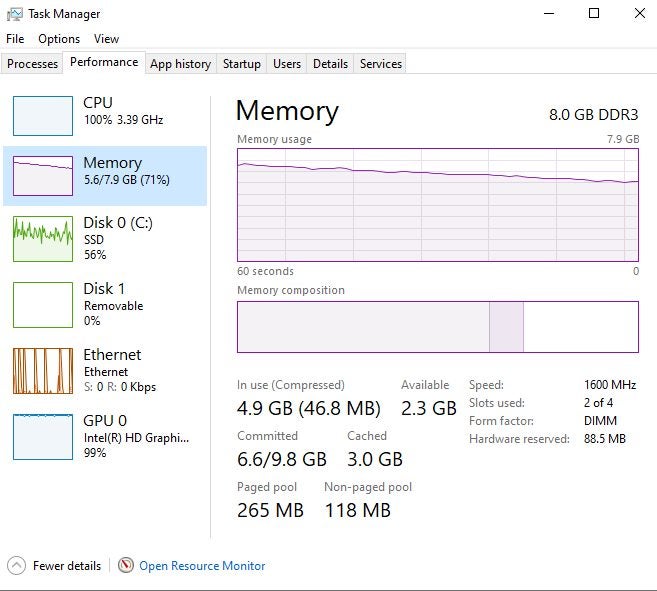This screenshot has height=591, width=657.
Task: Click the Fewer details label
Action: click(67, 566)
